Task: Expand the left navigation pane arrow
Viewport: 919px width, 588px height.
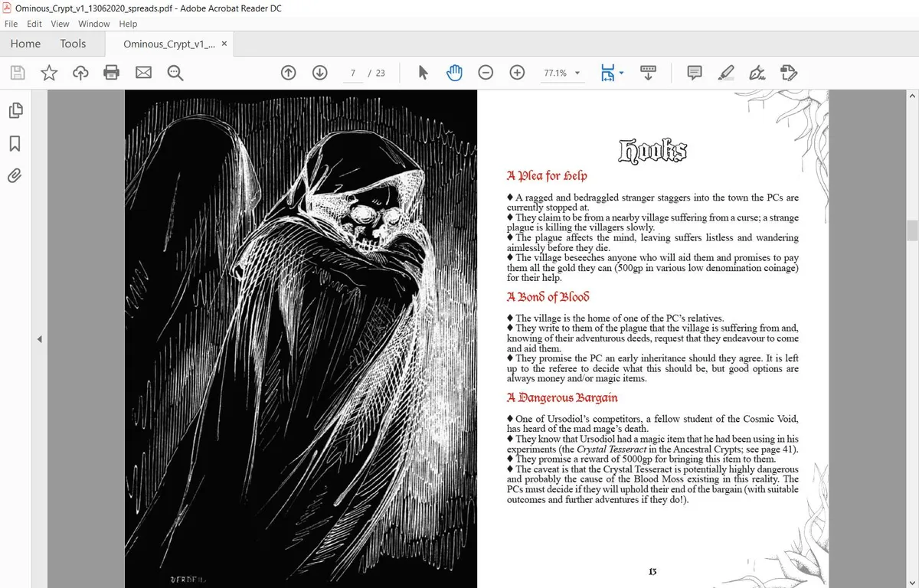Action: [39, 339]
